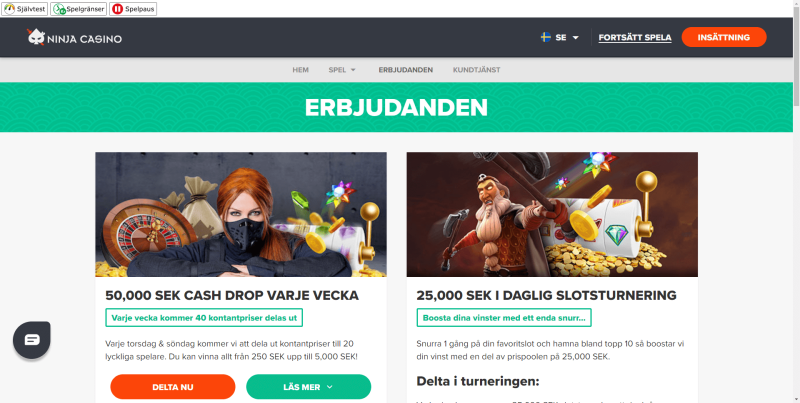
Task: Click the Ninja Casino logo
Action: click(x=74, y=37)
